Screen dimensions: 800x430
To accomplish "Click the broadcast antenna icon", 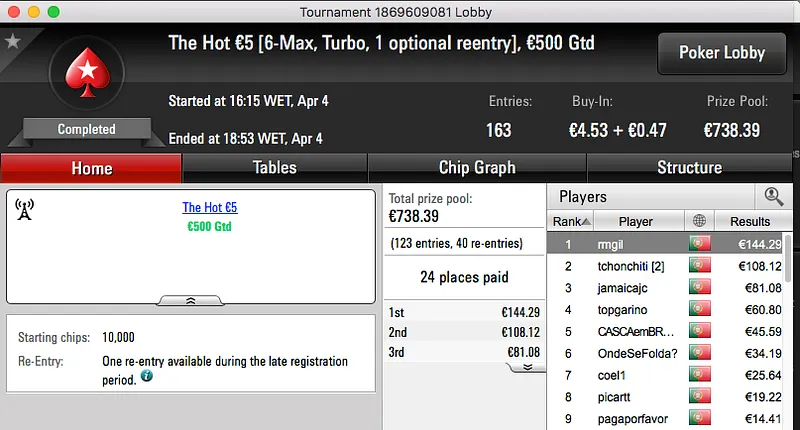I will (x=25, y=209).
